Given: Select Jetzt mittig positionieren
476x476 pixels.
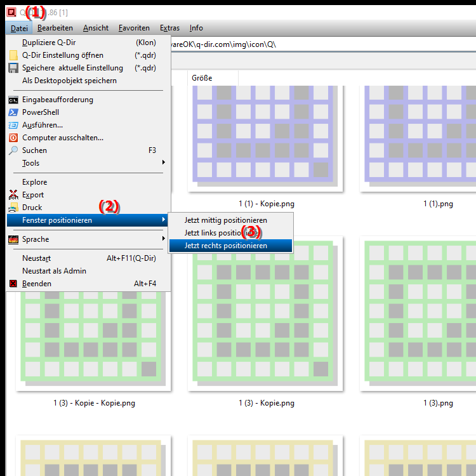Looking at the screenshot, I should tap(226, 220).
